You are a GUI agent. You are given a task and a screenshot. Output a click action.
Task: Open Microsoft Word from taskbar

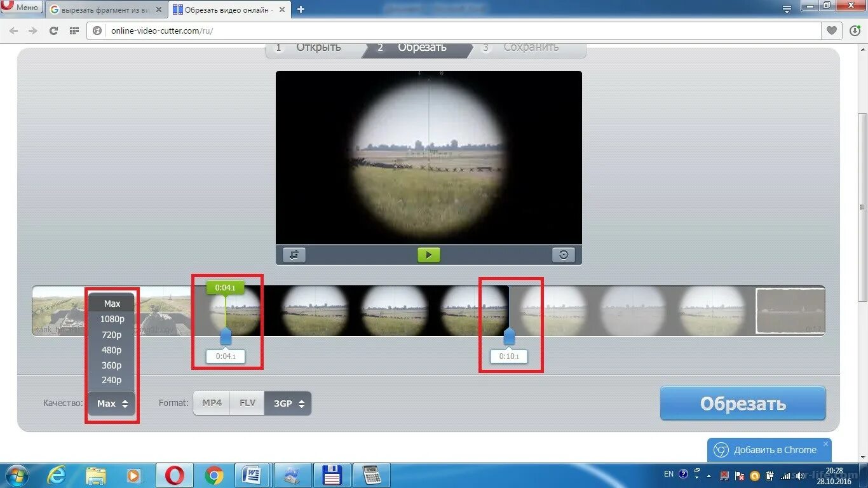[253, 475]
